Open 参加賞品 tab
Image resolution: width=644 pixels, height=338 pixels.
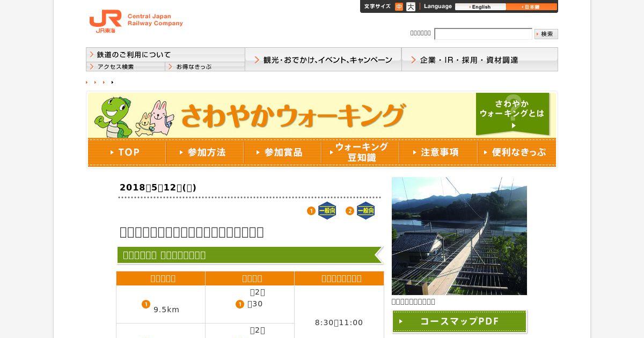tap(282, 152)
